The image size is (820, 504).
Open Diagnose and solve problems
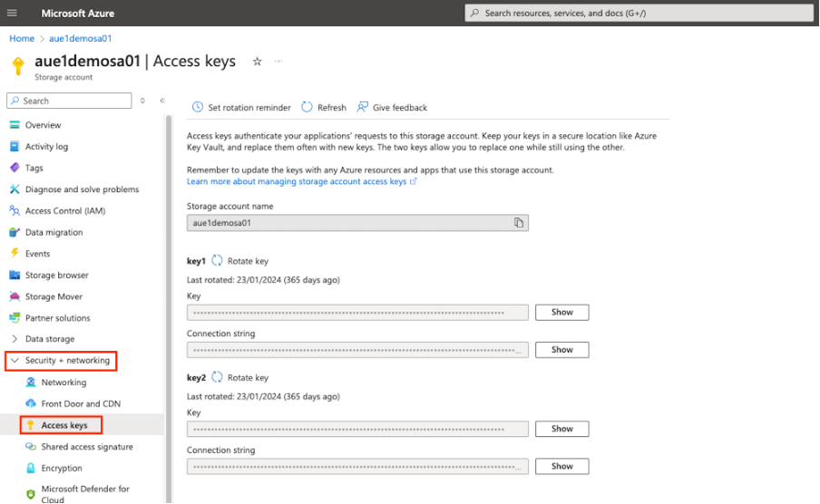click(83, 189)
